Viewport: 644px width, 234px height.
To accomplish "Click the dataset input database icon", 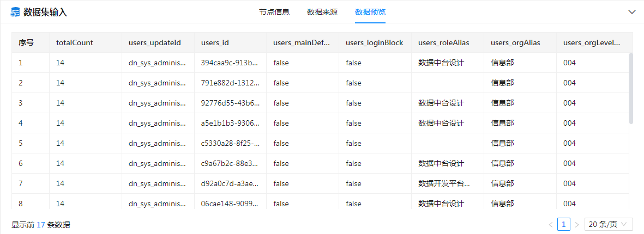I will 15,12.
